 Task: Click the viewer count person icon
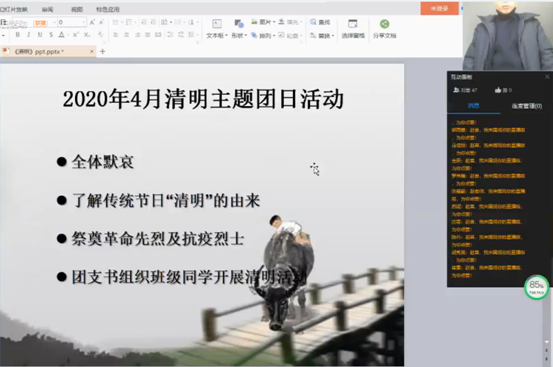tap(456, 90)
